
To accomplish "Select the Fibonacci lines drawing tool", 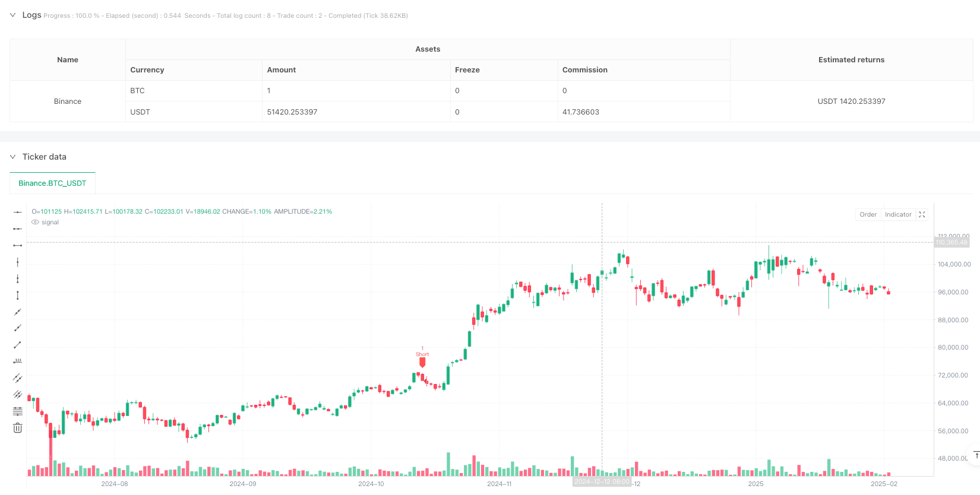I will [18, 411].
